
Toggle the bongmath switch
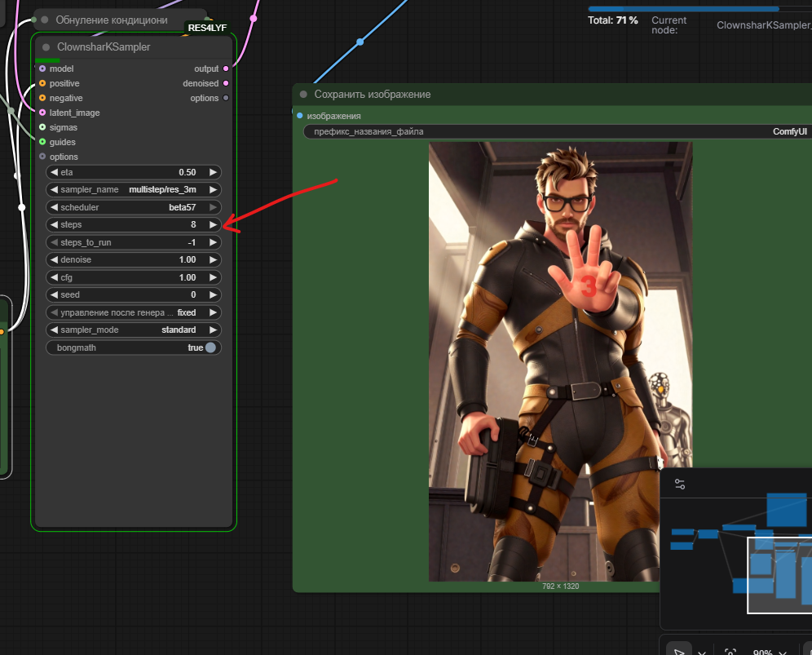click(210, 347)
